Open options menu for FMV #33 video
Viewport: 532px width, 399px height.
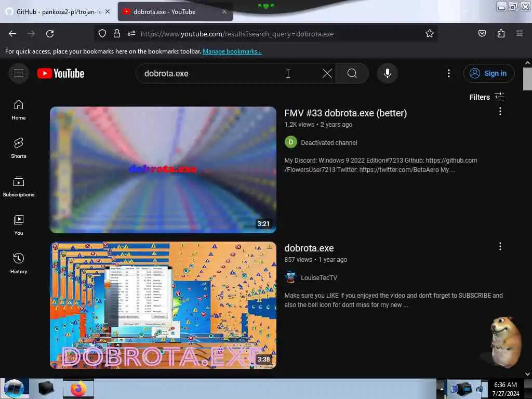coord(500,111)
